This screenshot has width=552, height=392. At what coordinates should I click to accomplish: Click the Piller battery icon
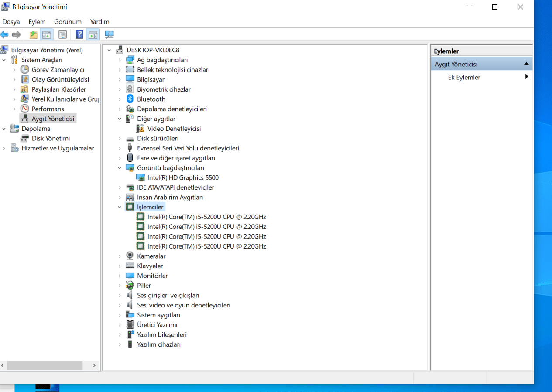click(x=130, y=286)
